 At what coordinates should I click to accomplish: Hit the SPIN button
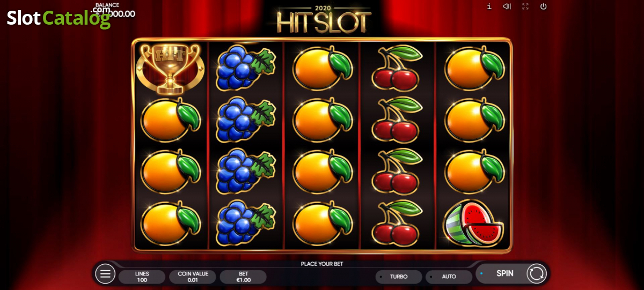pos(504,273)
